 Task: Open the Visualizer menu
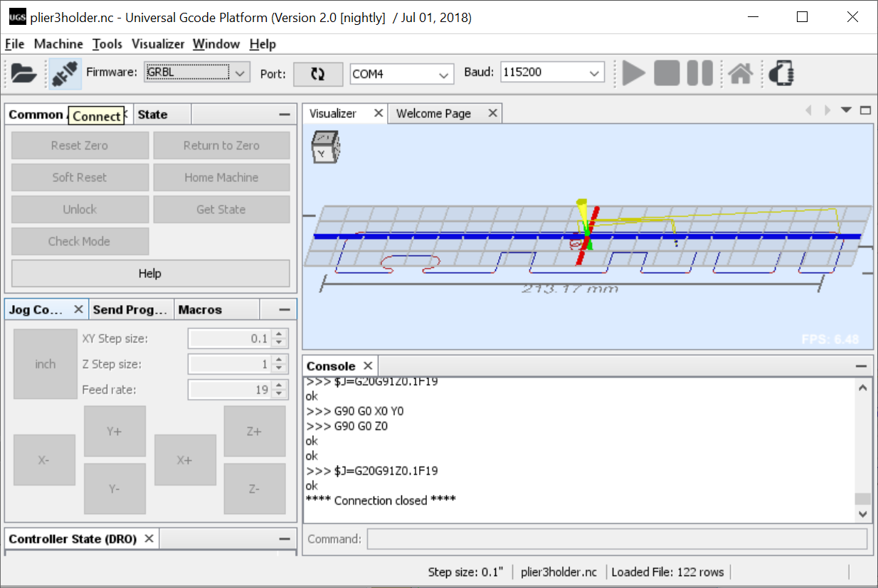(158, 44)
